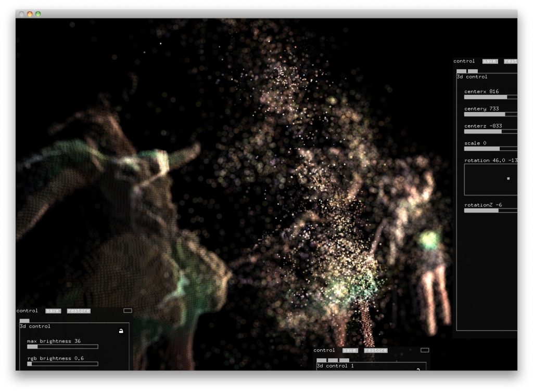Image resolution: width=533 pixels, height=392 pixels.
Task: Click the centerx slider bar
Action: click(490, 97)
